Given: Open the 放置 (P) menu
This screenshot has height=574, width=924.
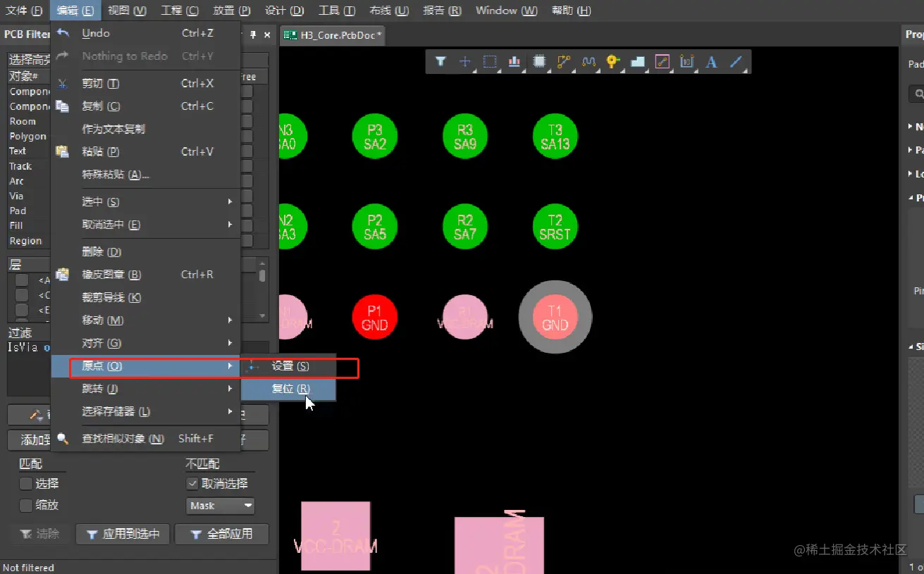Looking at the screenshot, I should click(232, 11).
